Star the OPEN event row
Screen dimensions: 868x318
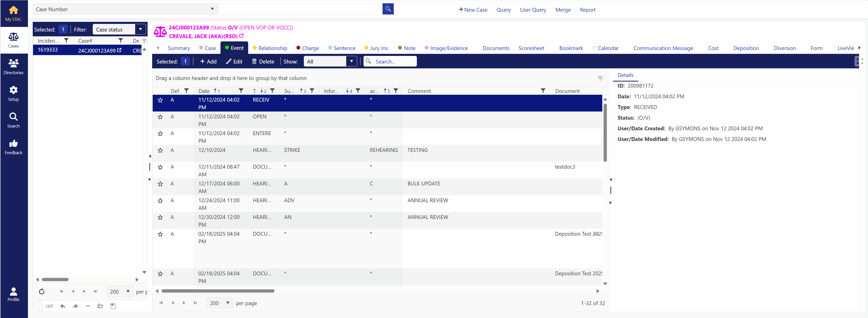[160, 117]
